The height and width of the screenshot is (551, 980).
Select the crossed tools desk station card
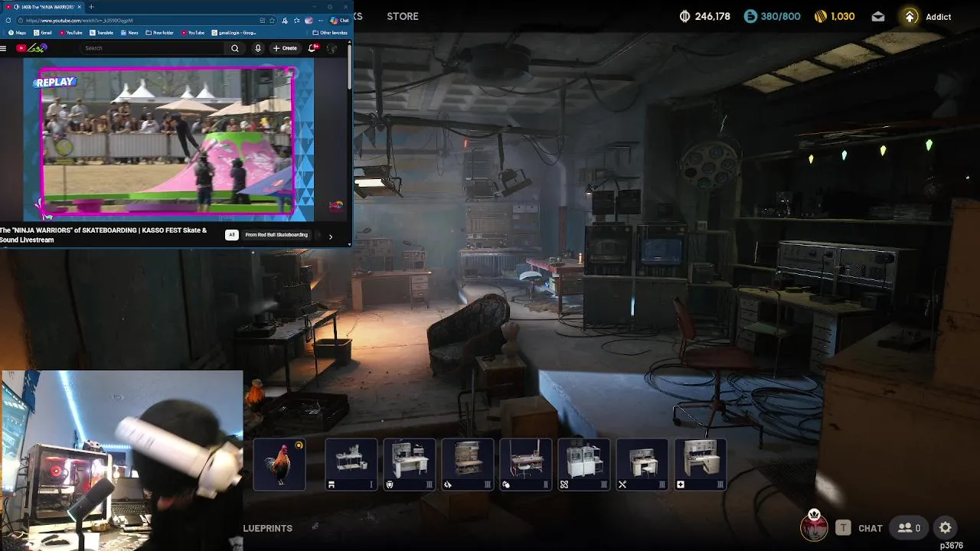click(642, 464)
